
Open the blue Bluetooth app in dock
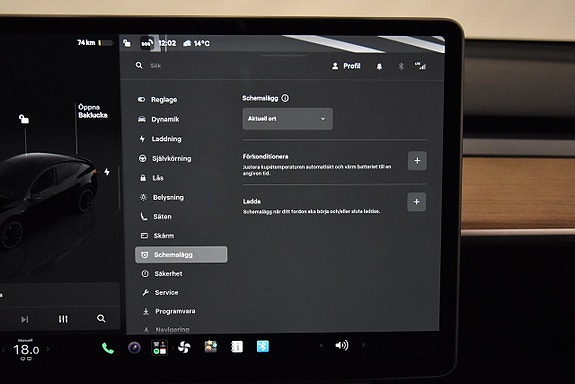(x=263, y=346)
